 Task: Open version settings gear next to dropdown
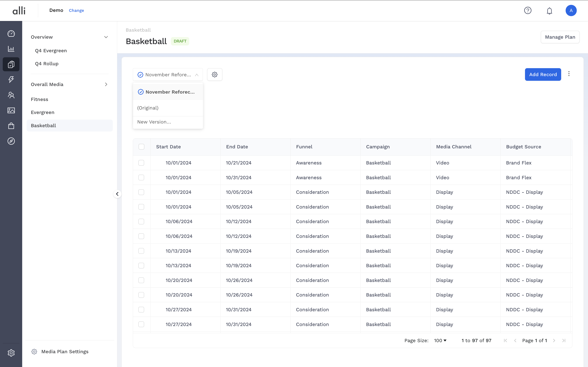(214, 75)
